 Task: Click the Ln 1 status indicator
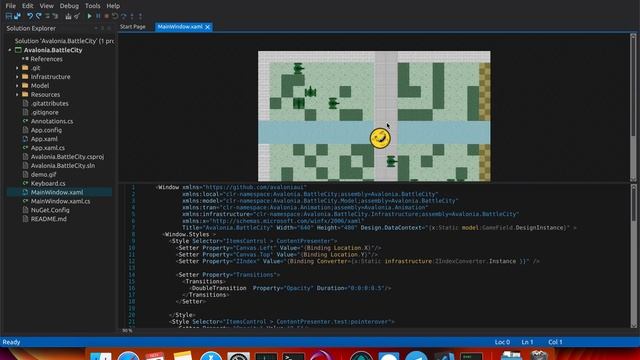527,342
